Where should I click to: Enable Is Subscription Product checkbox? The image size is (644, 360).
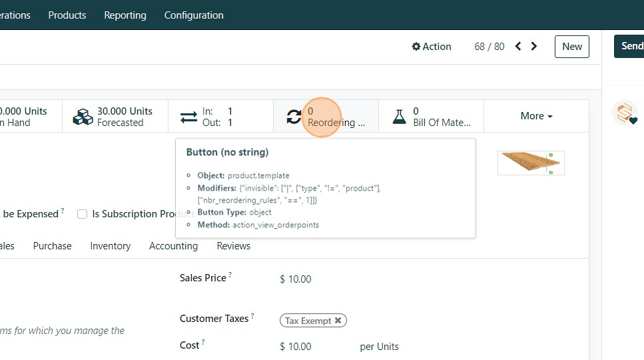(x=83, y=214)
